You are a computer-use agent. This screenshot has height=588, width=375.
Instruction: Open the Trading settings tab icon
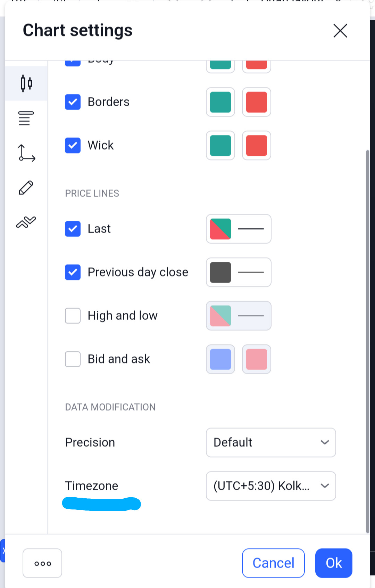pos(26,222)
